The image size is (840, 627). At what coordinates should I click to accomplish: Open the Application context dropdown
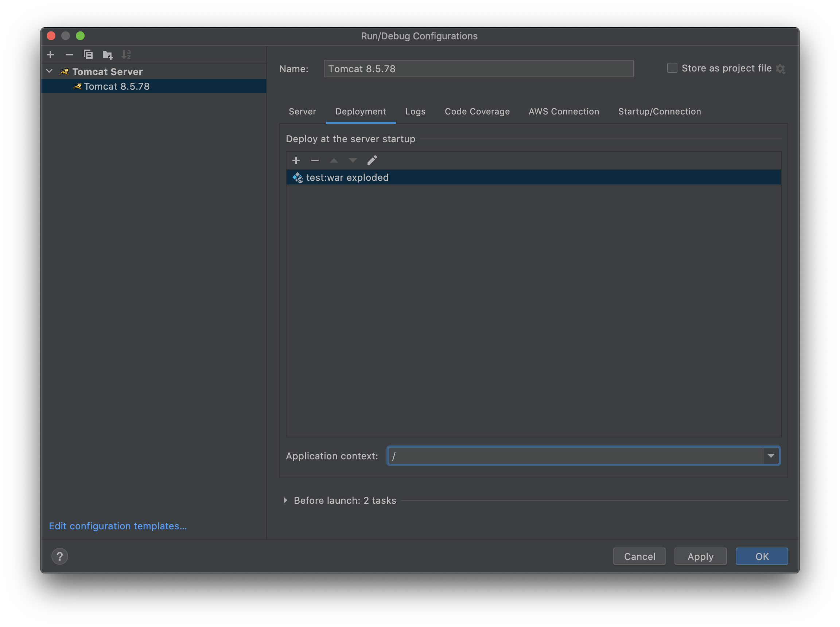pos(771,456)
